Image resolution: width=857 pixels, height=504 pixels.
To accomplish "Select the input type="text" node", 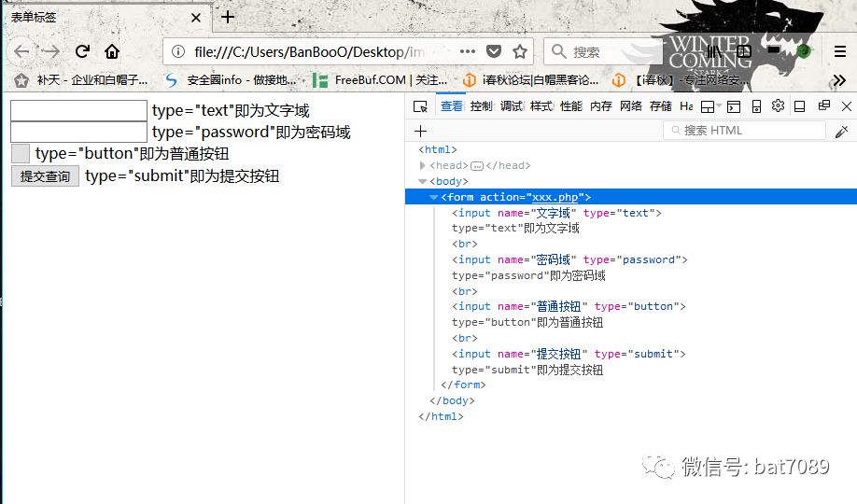I will coord(556,213).
